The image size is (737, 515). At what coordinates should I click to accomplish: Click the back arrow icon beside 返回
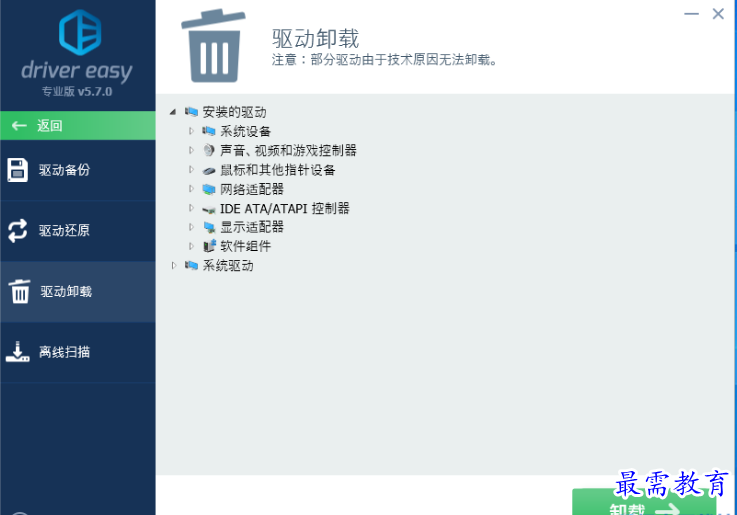19,125
